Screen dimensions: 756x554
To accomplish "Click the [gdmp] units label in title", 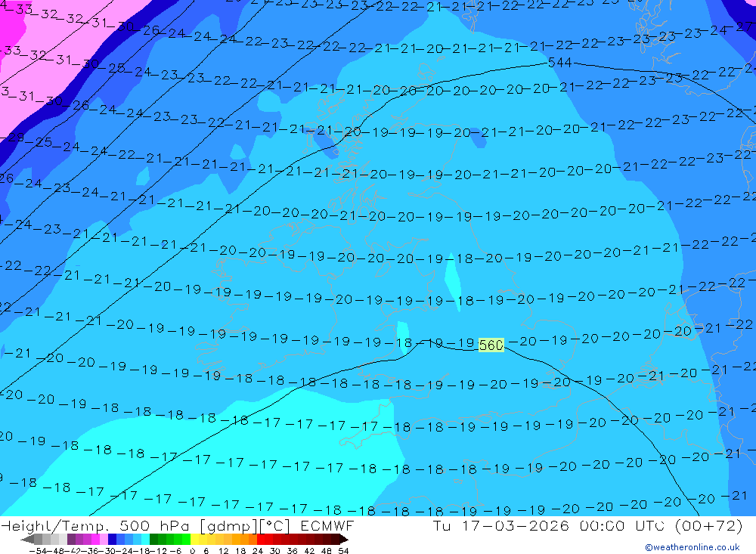I will [x=228, y=526].
